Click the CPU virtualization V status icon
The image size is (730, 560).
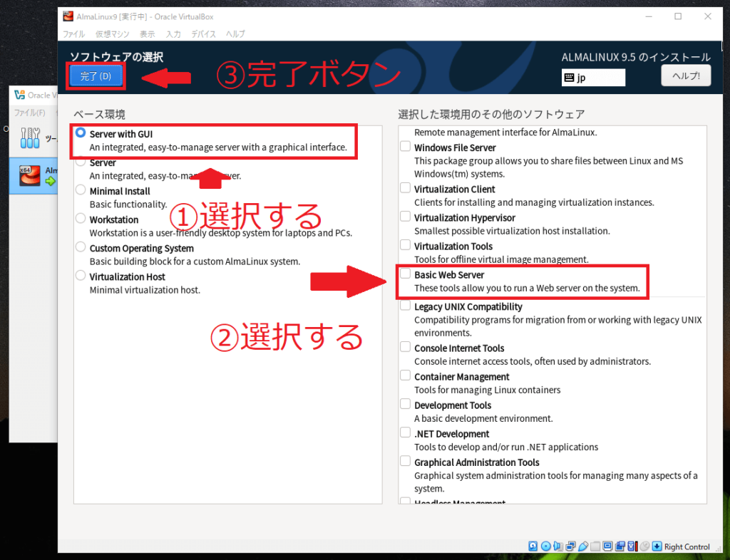[632, 546]
